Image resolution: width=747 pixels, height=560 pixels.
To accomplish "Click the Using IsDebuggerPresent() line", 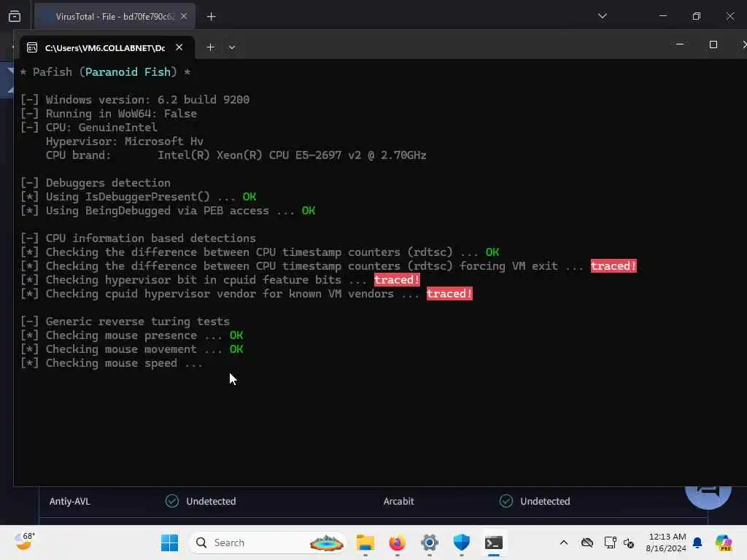I will click(x=138, y=197).
